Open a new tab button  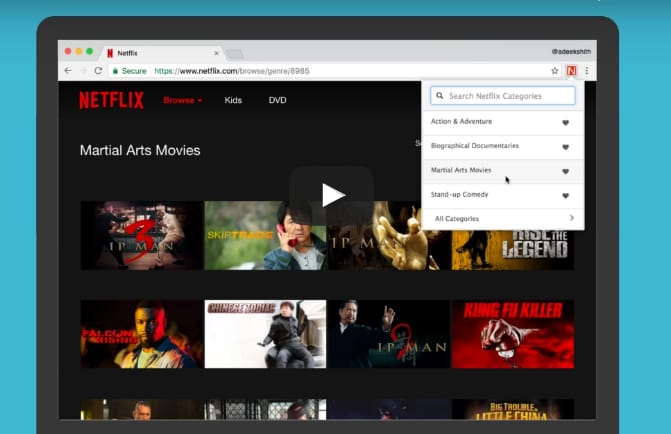coord(235,54)
